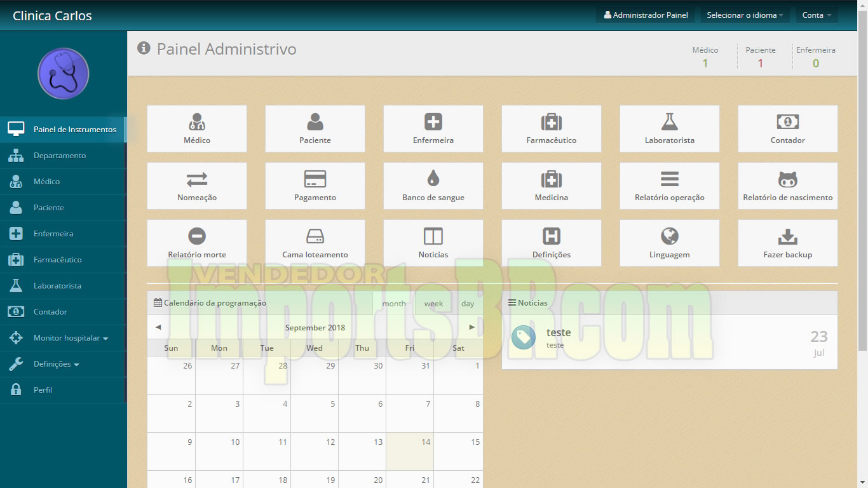The height and width of the screenshot is (488, 868).
Task: Open the Noticias columns tile icon
Action: click(x=433, y=236)
